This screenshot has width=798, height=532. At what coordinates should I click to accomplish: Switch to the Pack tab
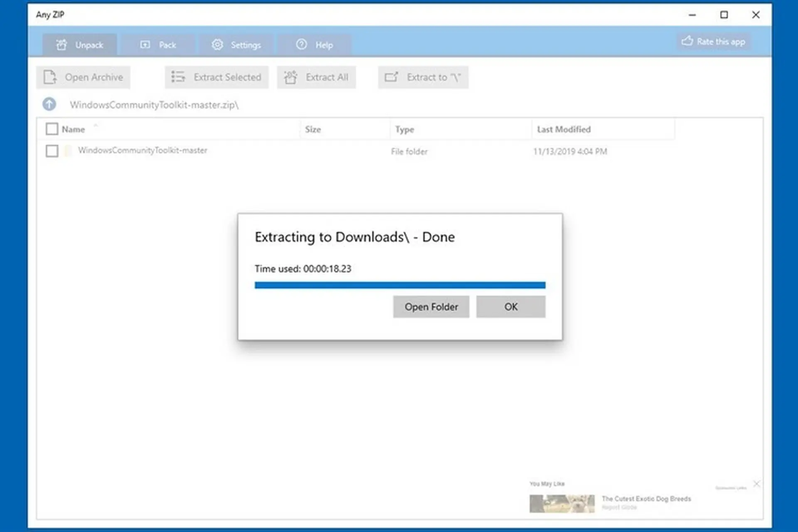tap(158, 44)
